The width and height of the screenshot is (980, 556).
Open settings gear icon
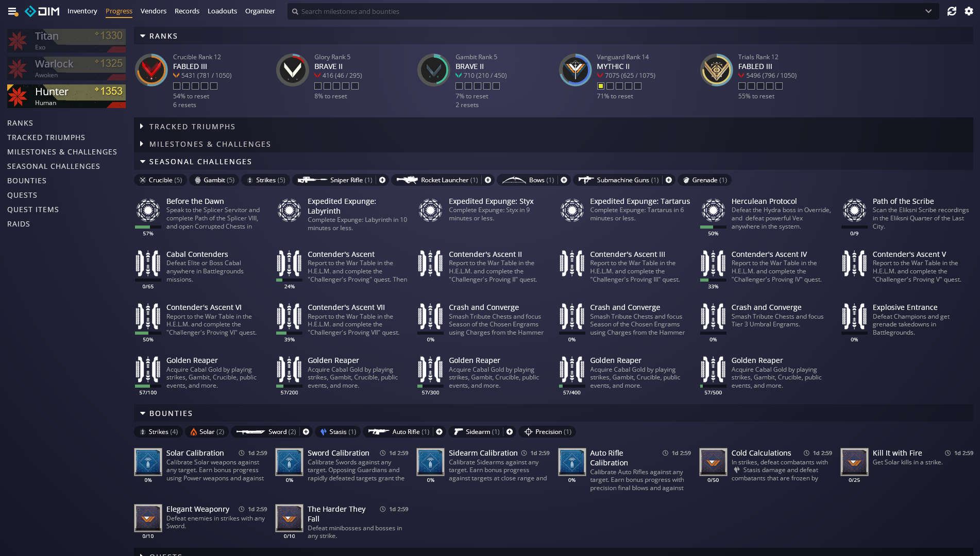pos(969,11)
